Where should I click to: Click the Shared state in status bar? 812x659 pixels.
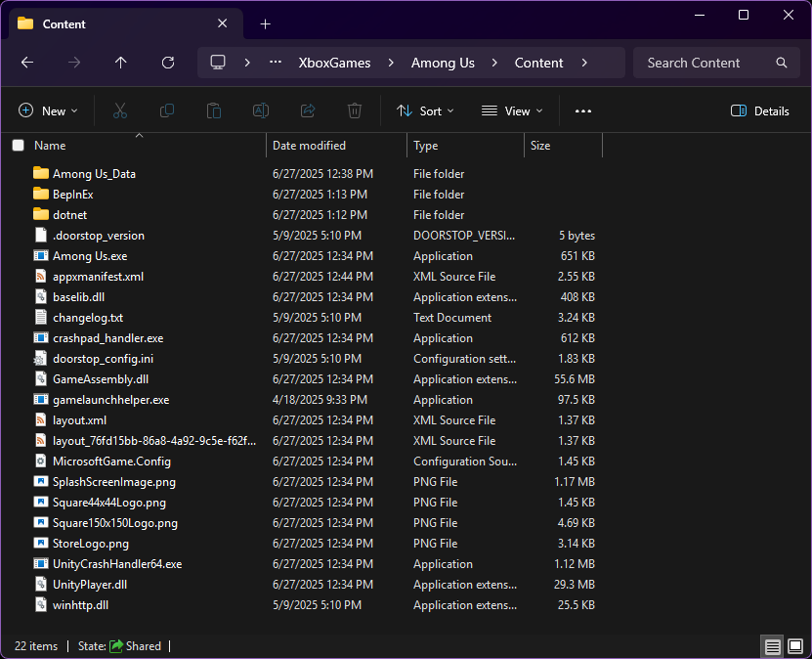click(136, 646)
